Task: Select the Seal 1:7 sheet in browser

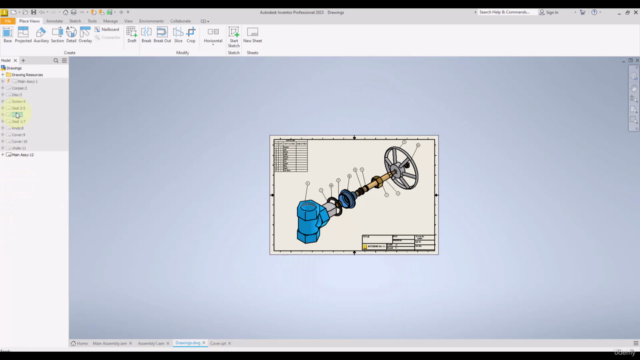Action: pos(18,121)
